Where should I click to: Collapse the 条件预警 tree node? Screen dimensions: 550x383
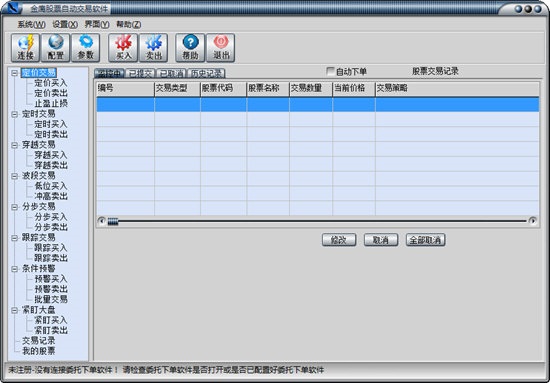coord(14,269)
